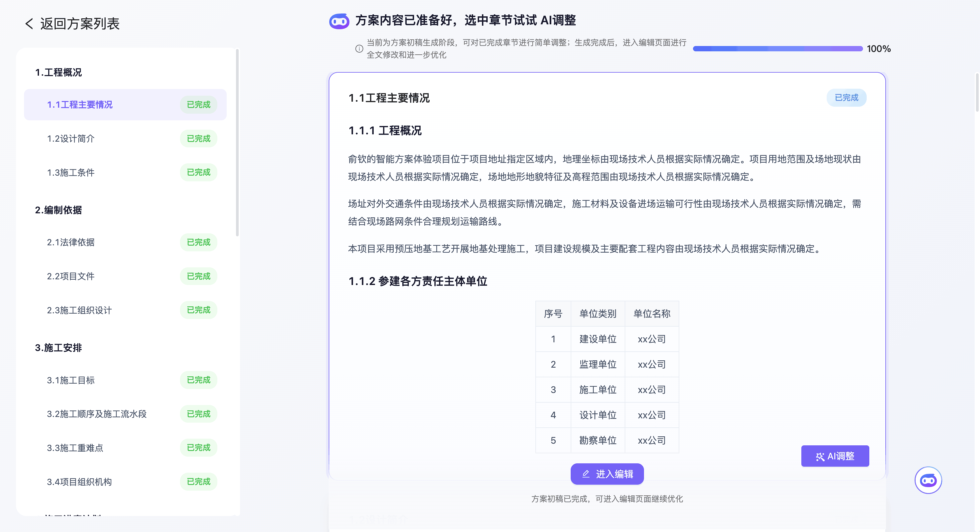Click the heading 1.1.2 参建各方责任主体单位
980x532 pixels.
pyautogui.click(x=417, y=282)
